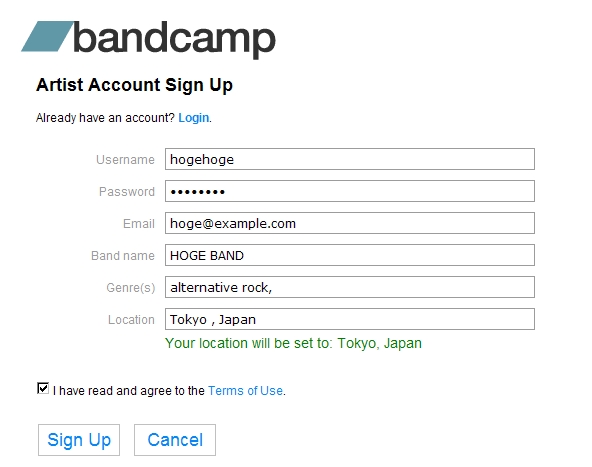592x467 pixels.
Task: Submit the form with Sign Up
Action: click(x=79, y=440)
